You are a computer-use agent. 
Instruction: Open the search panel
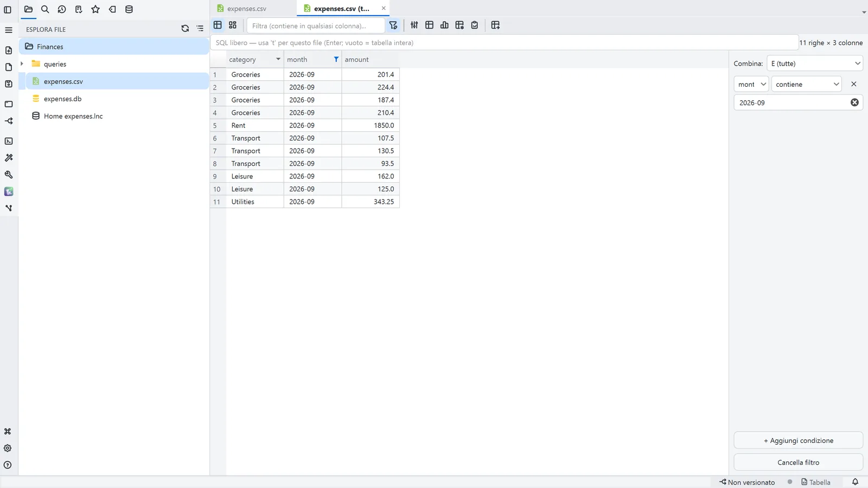[45, 9]
